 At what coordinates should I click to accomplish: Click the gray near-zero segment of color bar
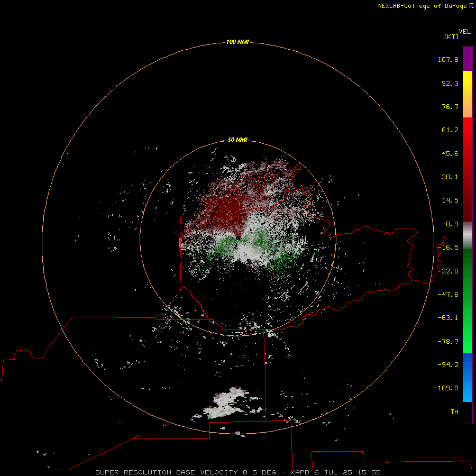coord(467,235)
